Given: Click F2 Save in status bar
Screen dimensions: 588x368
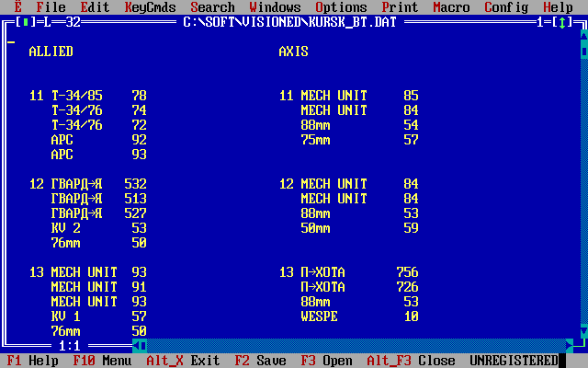Looking at the screenshot, I should pyautogui.click(x=261, y=361).
